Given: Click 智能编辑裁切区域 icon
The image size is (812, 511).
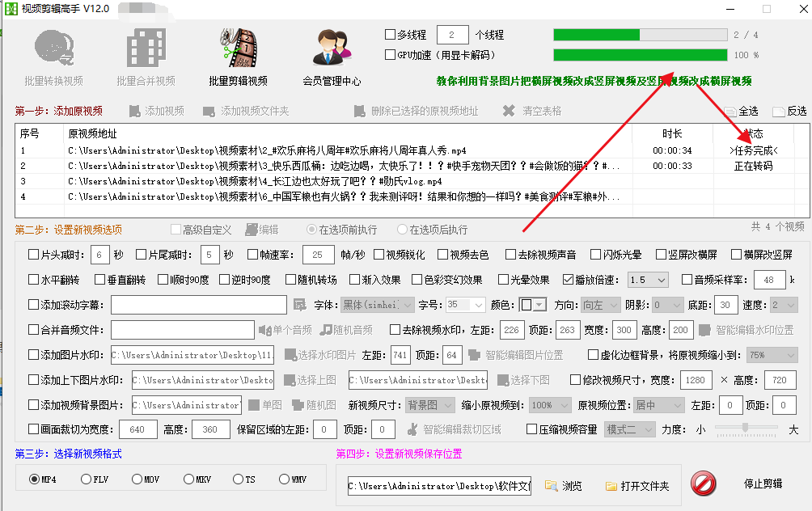Looking at the screenshot, I should [412, 429].
